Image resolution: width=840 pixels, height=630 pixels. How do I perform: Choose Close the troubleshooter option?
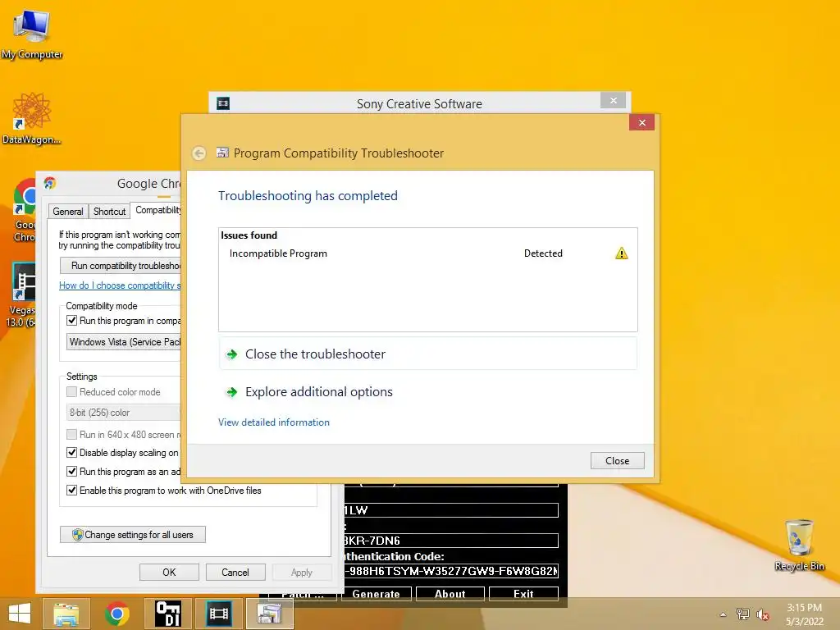pos(427,354)
